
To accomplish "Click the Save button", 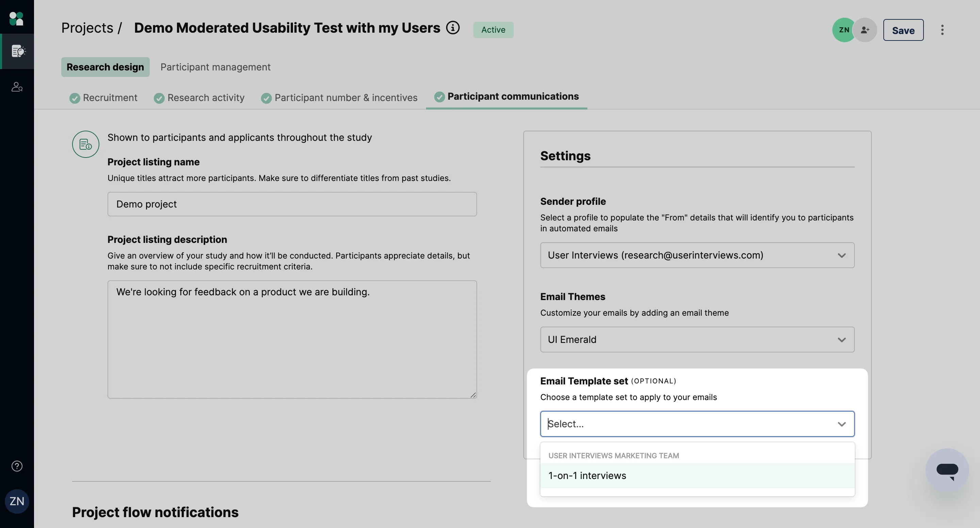I will [x=903, y=30].
